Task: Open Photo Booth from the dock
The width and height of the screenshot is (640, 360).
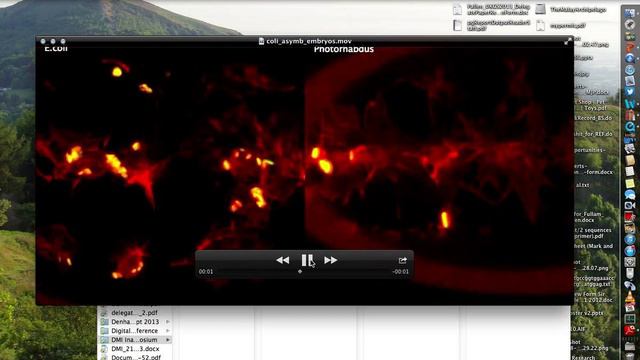Action: pyautogui.click(x=630, y=217)
